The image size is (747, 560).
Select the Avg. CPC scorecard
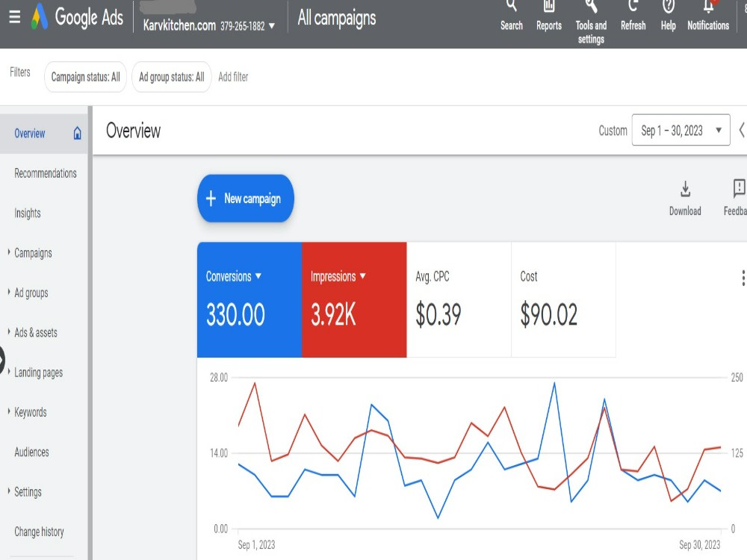pyautogui.click(x=459, y=299)
